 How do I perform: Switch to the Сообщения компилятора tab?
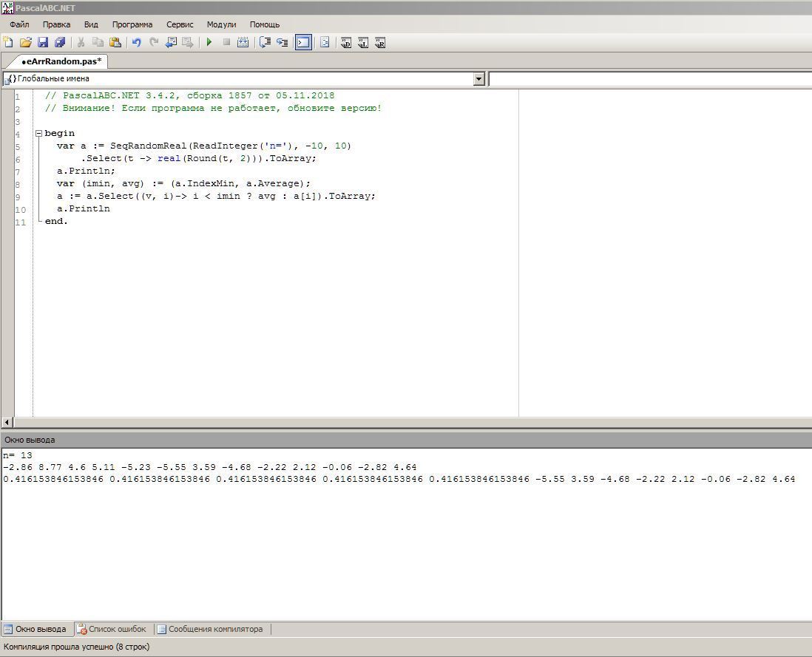[214, 629]
